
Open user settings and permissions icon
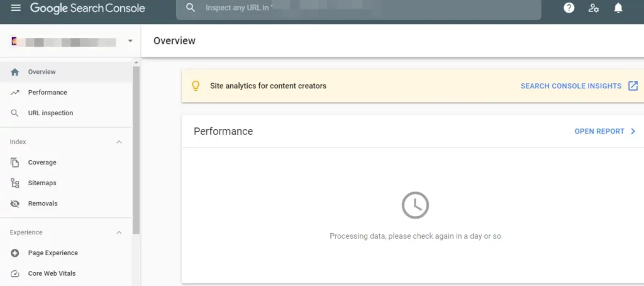(594, 8)
